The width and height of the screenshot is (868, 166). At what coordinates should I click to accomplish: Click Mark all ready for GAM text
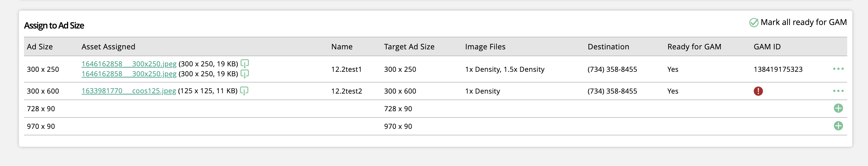click(804, 22)
